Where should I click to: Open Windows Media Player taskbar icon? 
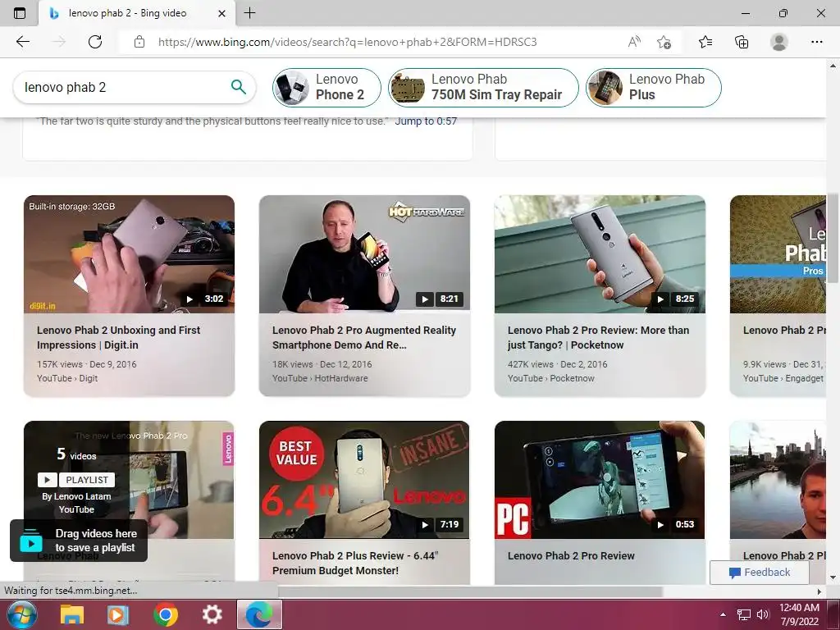click(118, 615)
